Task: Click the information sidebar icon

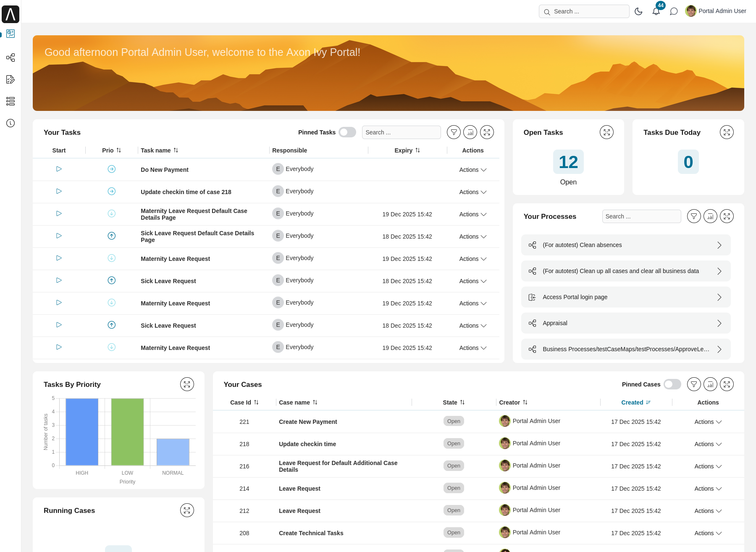Action: (10, 123)
